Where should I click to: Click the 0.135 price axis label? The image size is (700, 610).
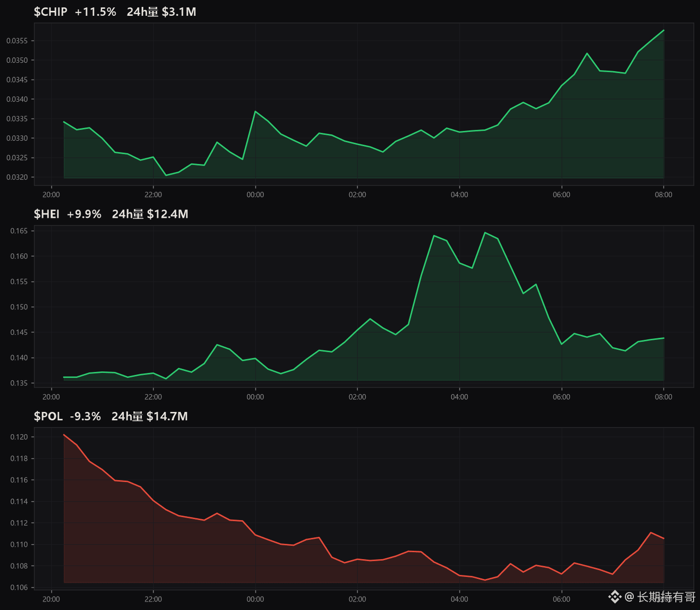[19, 383]
